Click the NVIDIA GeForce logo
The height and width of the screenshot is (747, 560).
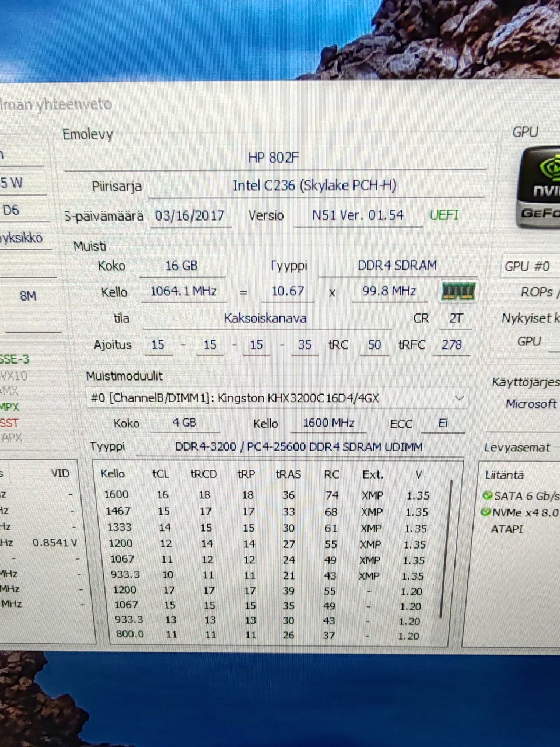(540, 188)
